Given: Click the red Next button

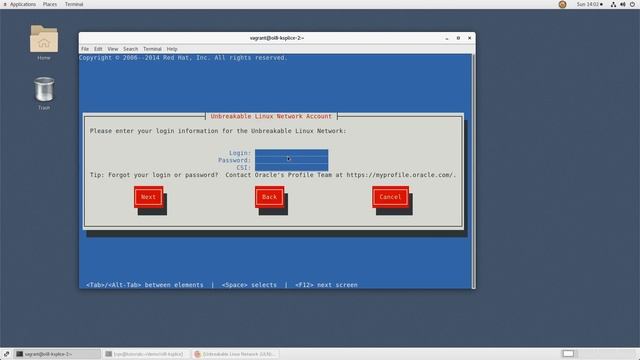Looking at the screenshot, I should tap(149, 197).
